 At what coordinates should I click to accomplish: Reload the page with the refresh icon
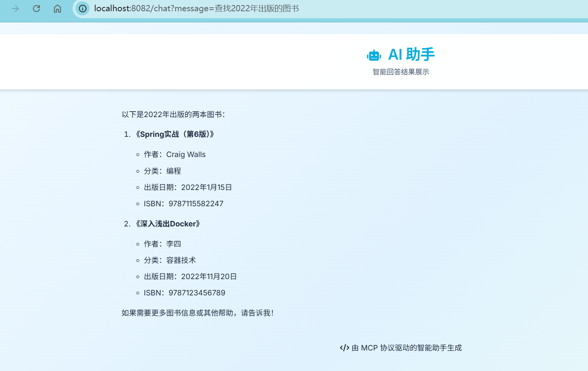pos(36,9)
